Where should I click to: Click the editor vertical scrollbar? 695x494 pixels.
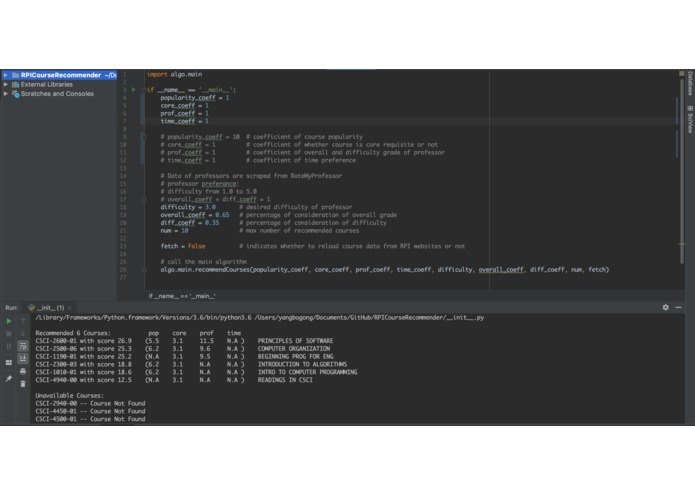pos(682,171)
